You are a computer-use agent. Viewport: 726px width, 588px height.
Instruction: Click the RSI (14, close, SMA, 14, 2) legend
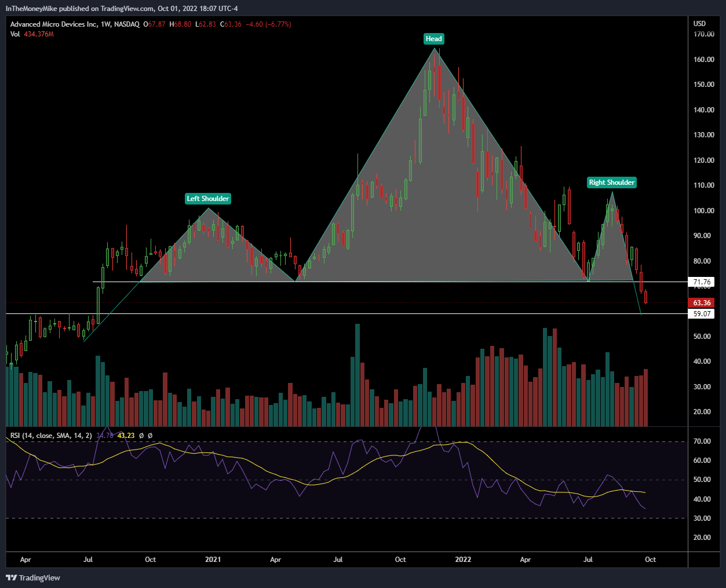pos(51,435)
